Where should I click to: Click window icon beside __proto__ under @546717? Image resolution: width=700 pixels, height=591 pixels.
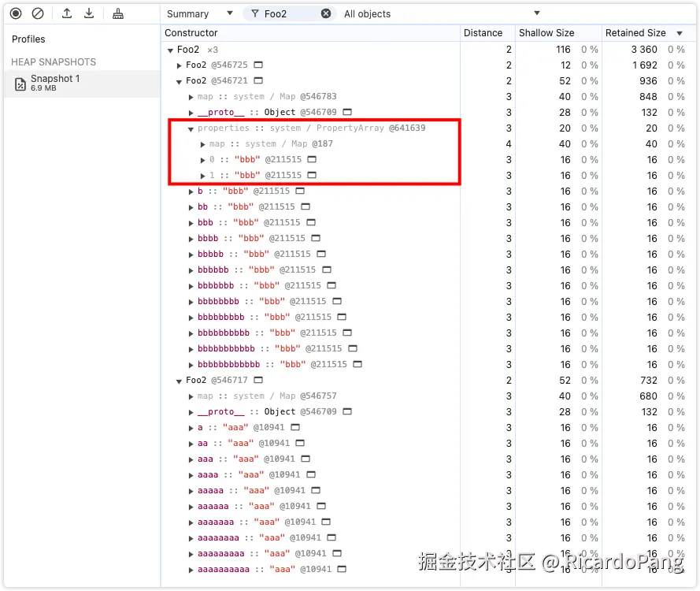[x=347, y=411]
